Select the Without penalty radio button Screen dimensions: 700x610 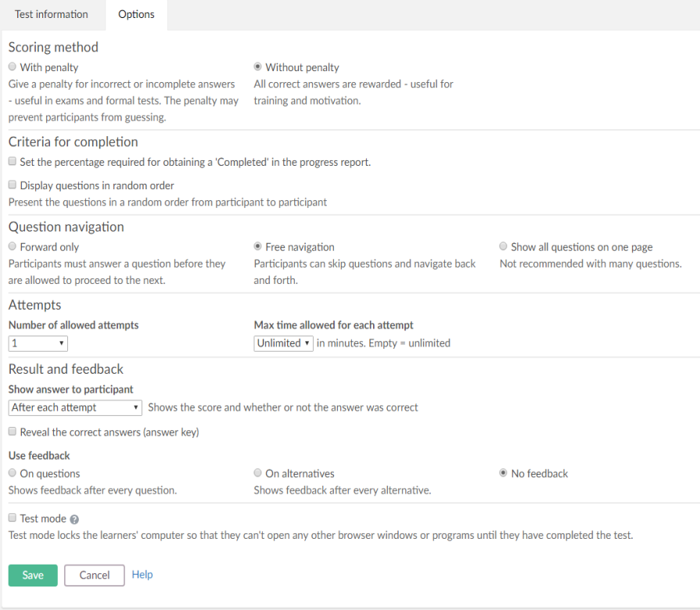[x=257, y=66]
